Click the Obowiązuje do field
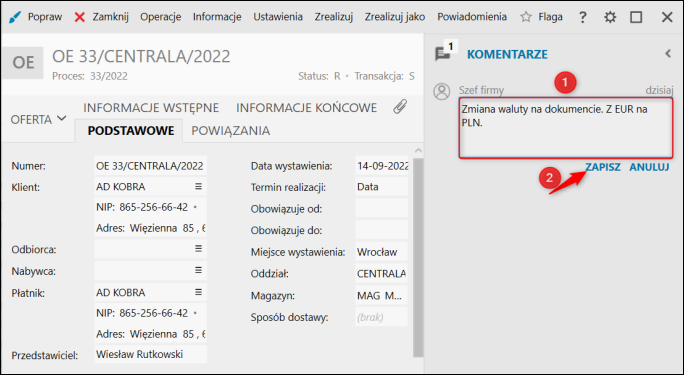Viewport: 684px width, 375px height. click(382, 230)
